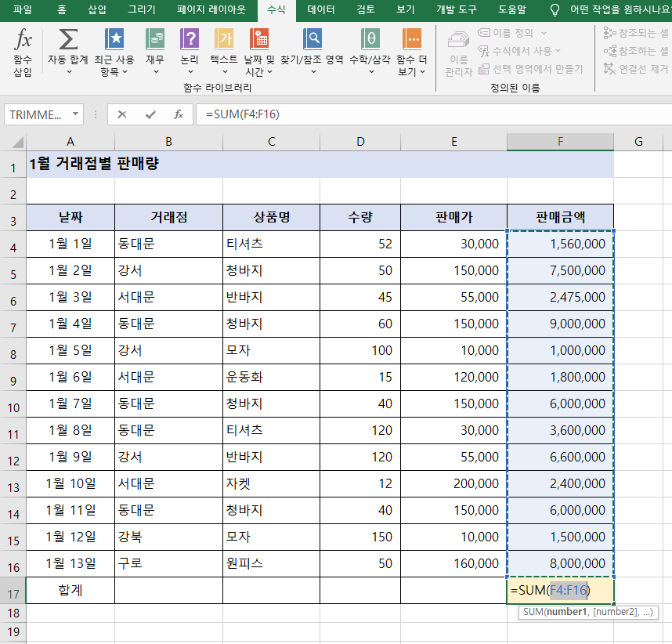Open the 파일 tab
Viewport: 672px width, 644px height.
(22, 9)
